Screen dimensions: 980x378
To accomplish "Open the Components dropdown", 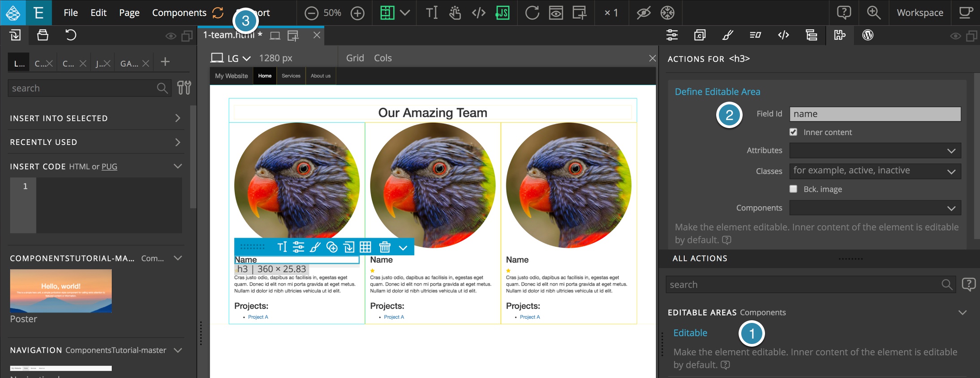I will [x=875, y=208].
